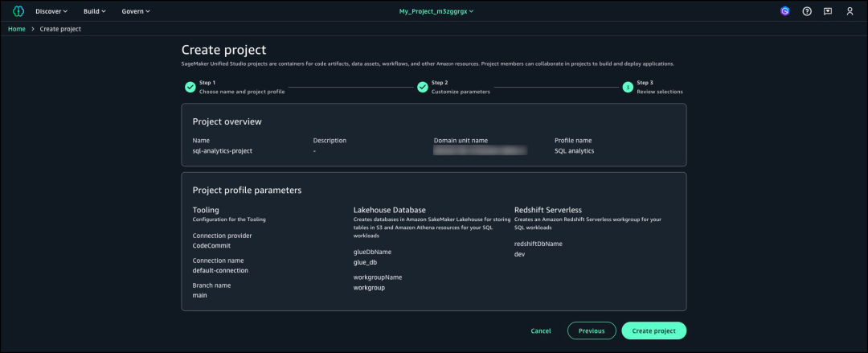Click the Create project breadcrumb text
Viewport: 868px width, 353px height.
pyautogui.click(x=60, y=29)
